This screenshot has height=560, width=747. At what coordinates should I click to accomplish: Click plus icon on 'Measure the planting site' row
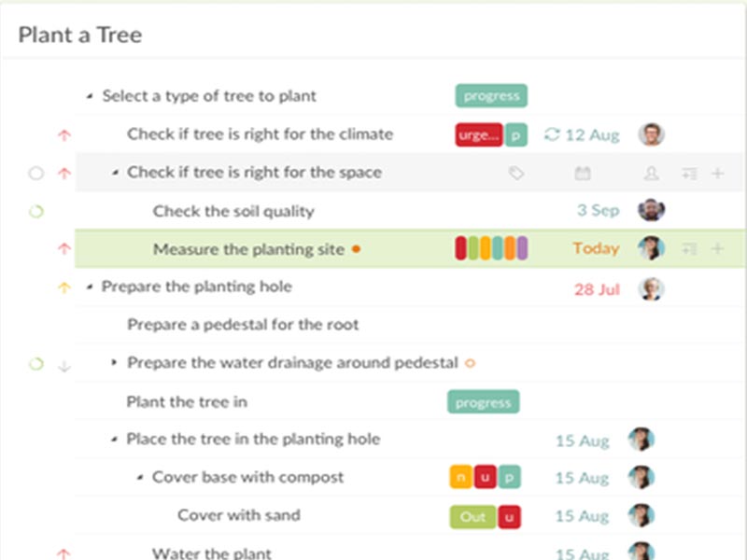pyautogui.click(x=717, y=248)
